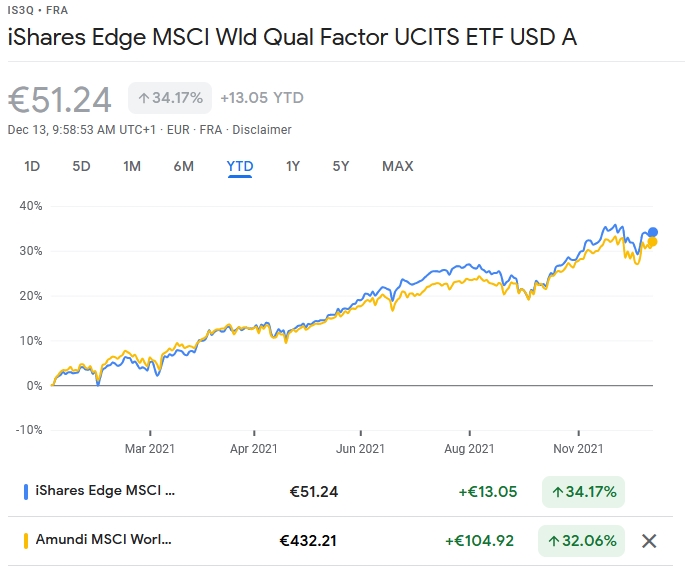This screenshot has width=685, height=573.
Task: Select the 1D time range tab
Action: [x=32, y=166]
